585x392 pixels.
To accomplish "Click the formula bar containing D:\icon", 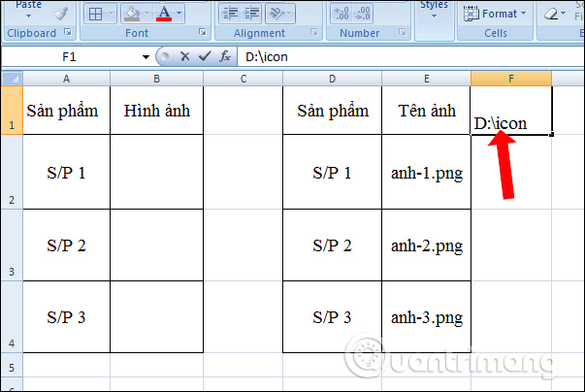I will coord(410,57).
